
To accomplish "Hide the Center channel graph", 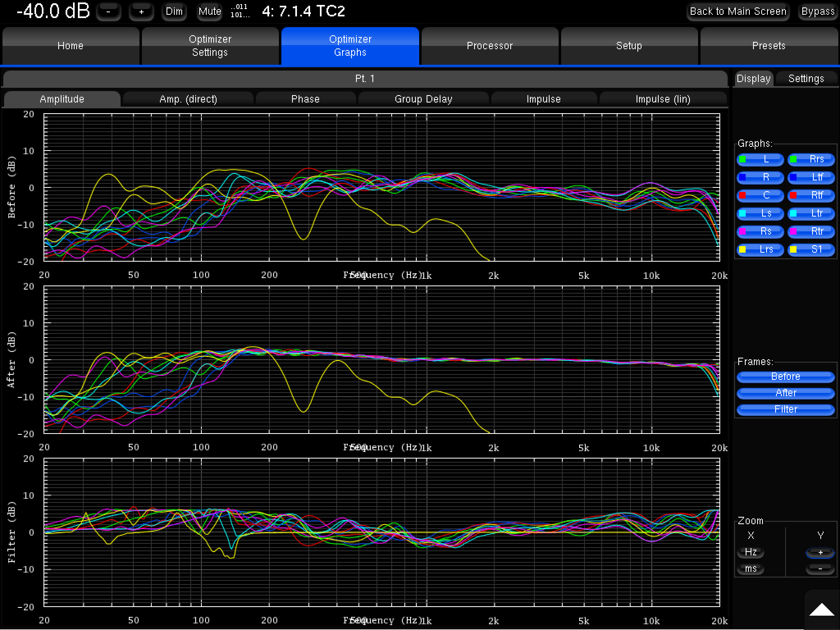I will point(760,195).
